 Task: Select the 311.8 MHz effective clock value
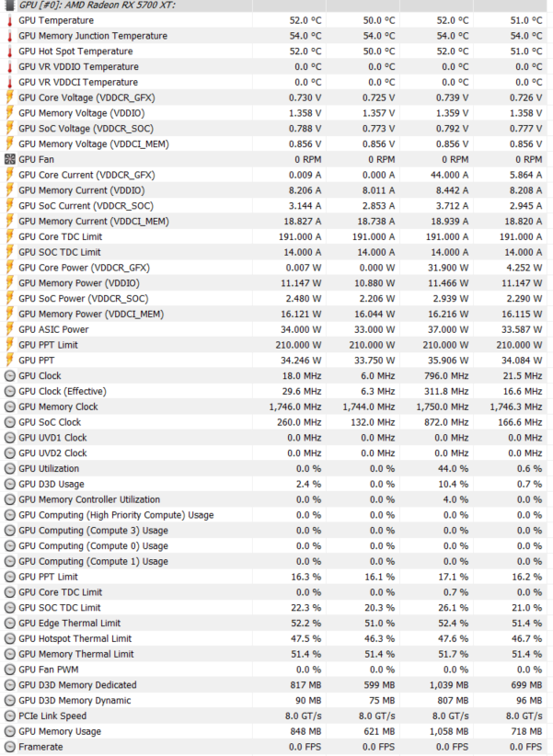pyautogui.click(x=445, y=392)
